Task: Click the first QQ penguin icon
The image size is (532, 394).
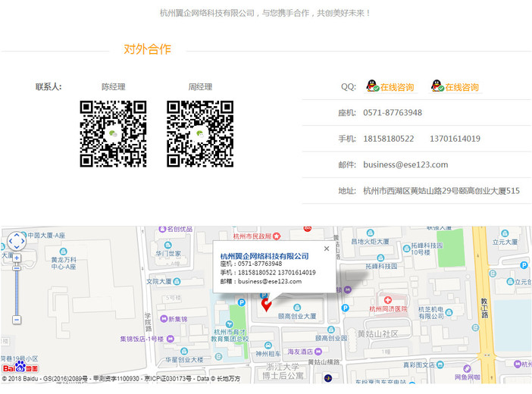Action: tap(372, 86)
